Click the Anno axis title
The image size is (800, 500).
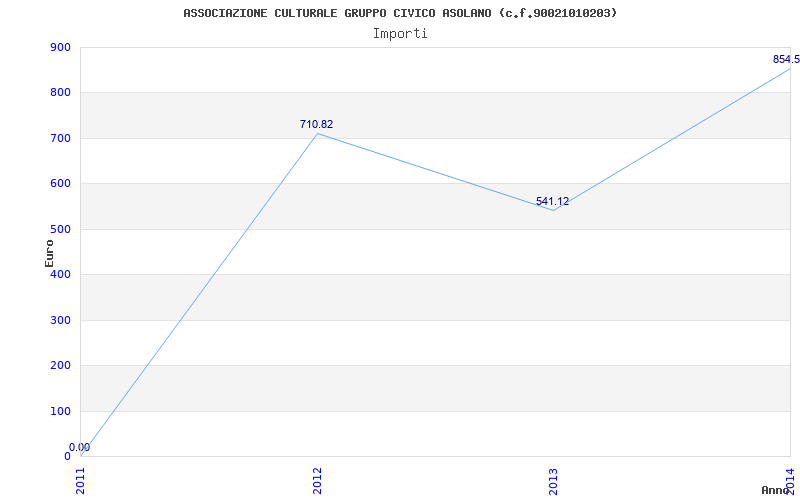(x=774, y=490)
